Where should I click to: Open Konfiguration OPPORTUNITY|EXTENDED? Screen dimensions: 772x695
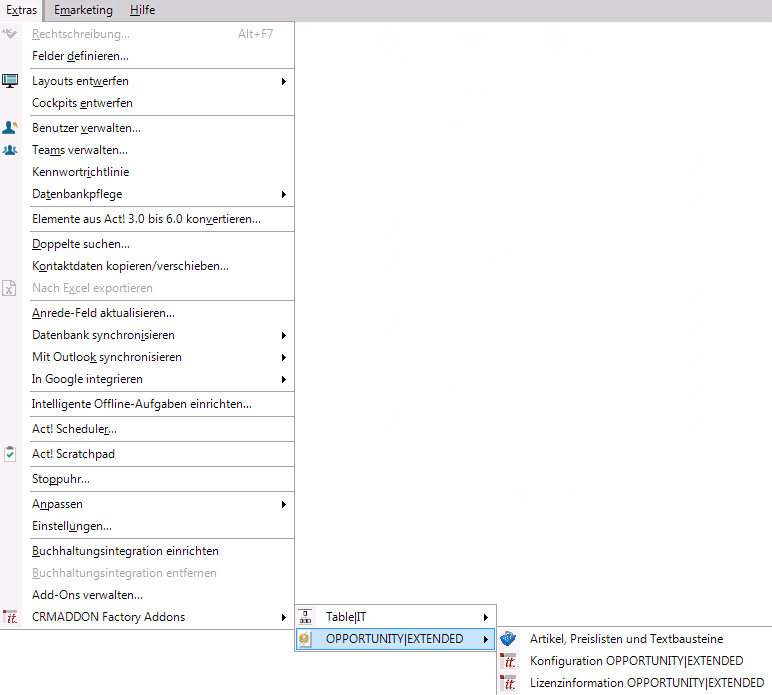[x=635, y=661]
